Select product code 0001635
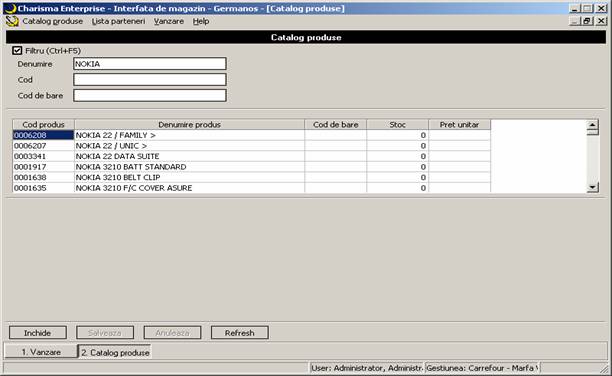612x376 pixels. [x=43, y=188]
